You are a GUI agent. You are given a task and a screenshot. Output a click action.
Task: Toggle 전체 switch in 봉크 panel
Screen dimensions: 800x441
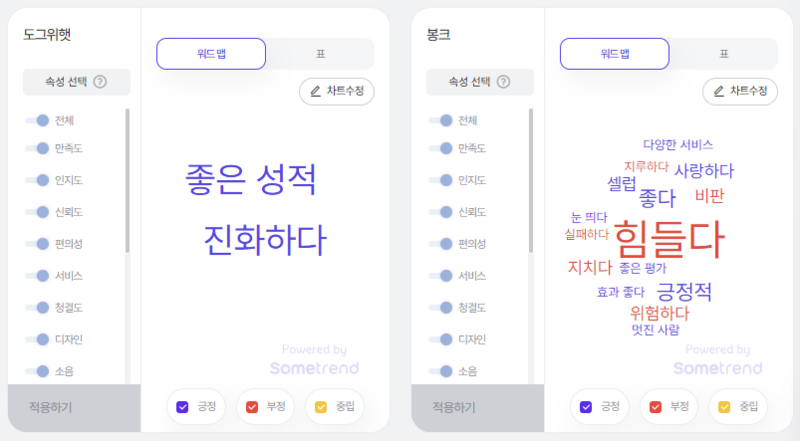(440, 120)
